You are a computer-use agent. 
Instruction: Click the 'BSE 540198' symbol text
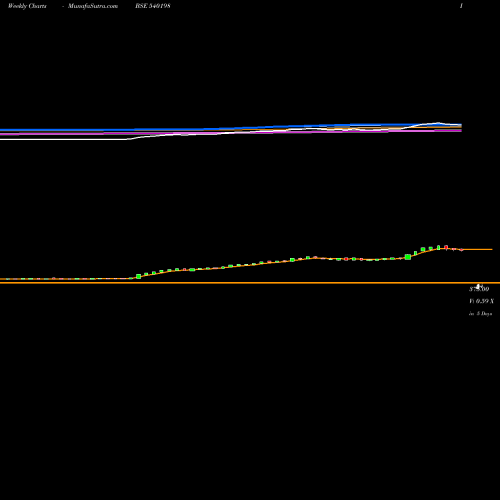[x=153, y=6]
